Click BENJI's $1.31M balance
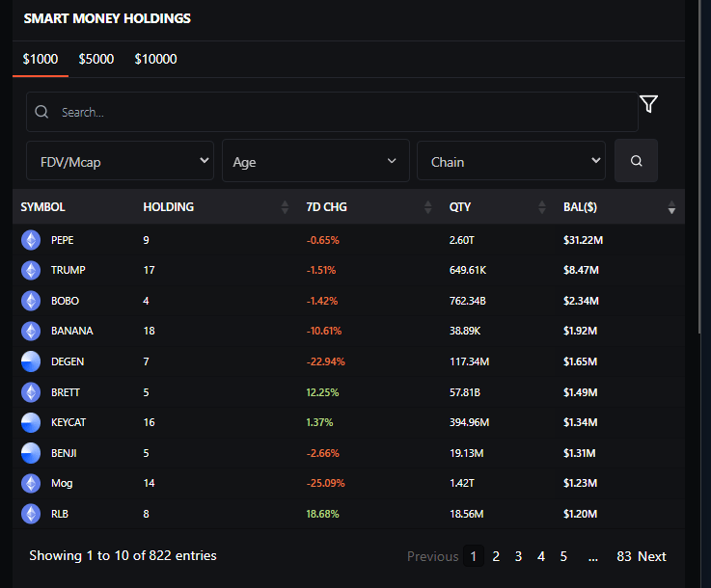This screenshot has height=588, width=711. (x=580, y=453)
